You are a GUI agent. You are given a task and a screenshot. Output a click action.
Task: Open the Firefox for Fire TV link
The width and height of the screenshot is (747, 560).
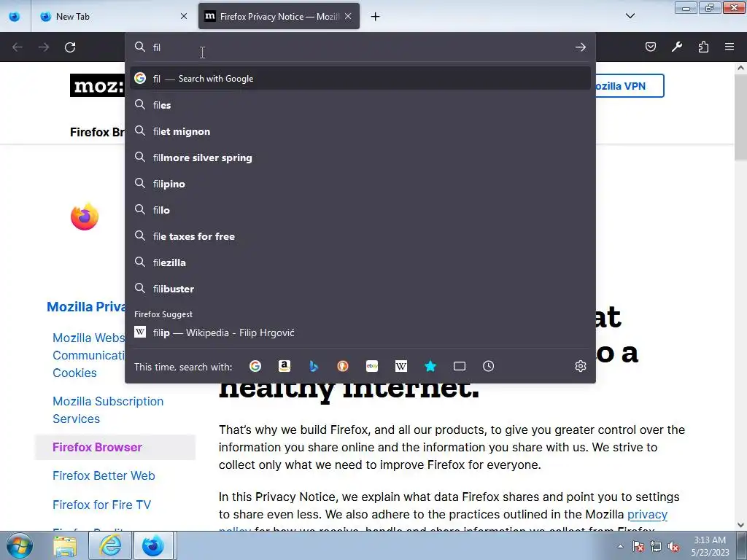[101, 505]
